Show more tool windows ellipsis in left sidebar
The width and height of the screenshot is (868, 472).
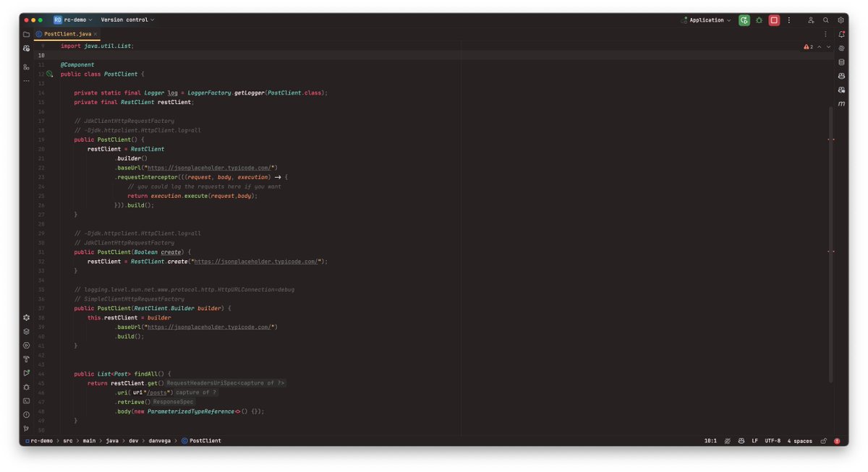26,81
